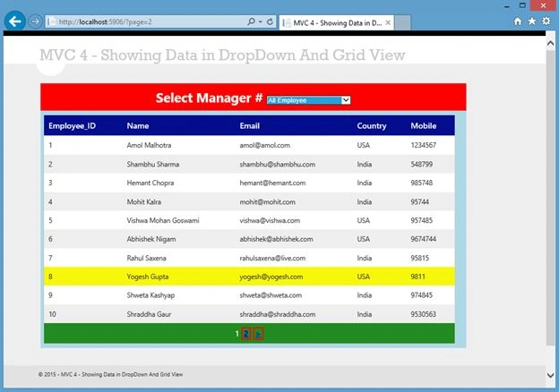This screenshot has width=559, height=392.
Task: Refresh the page with the reload icon
Action: [271, 21]
